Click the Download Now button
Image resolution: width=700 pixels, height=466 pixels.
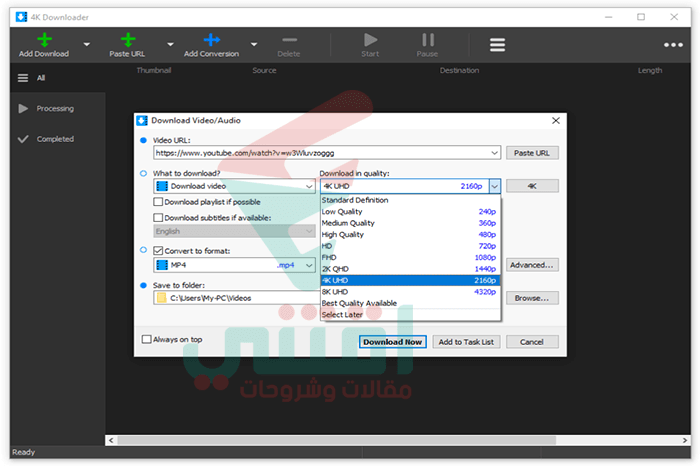(392, 342)
